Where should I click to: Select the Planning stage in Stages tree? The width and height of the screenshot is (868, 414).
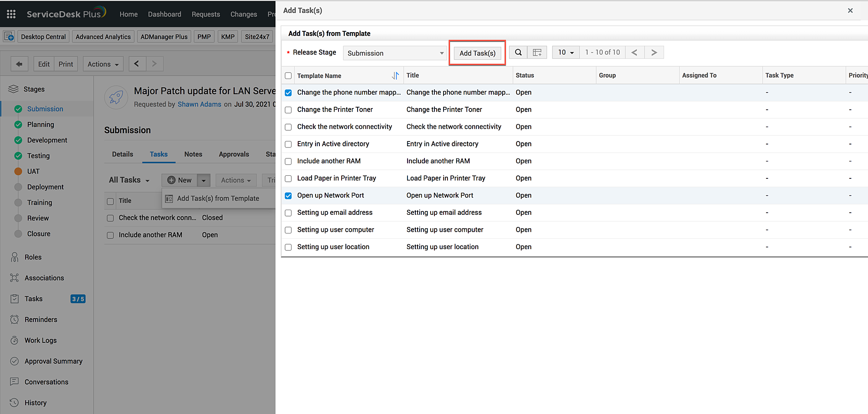[40, 125]
